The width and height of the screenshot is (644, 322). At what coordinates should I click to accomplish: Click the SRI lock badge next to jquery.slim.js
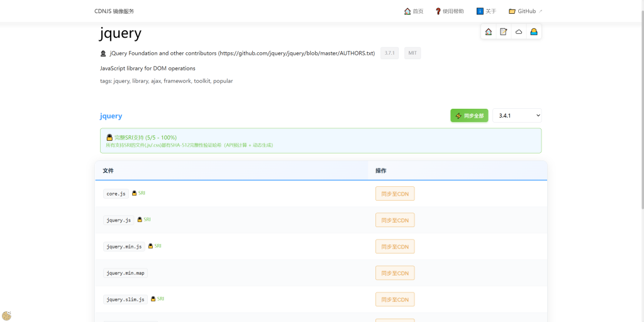(157, 299)
